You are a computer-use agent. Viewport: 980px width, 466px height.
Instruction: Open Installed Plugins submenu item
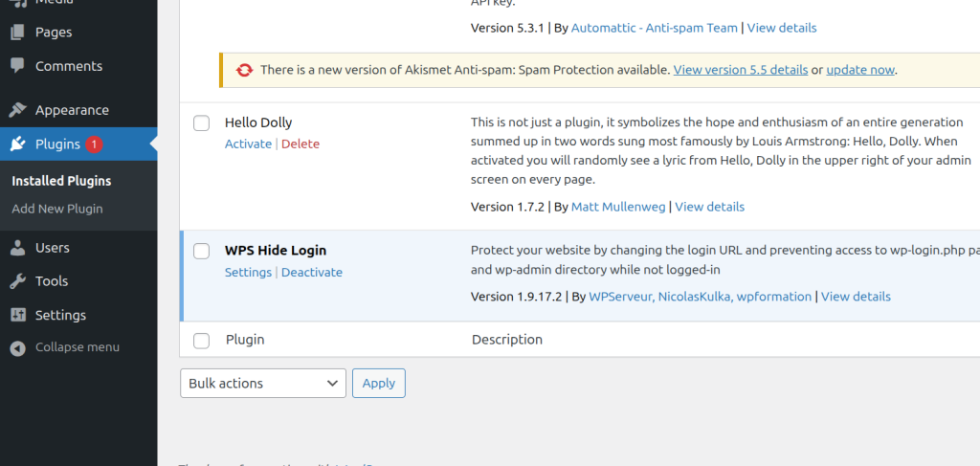click(61, 181)
